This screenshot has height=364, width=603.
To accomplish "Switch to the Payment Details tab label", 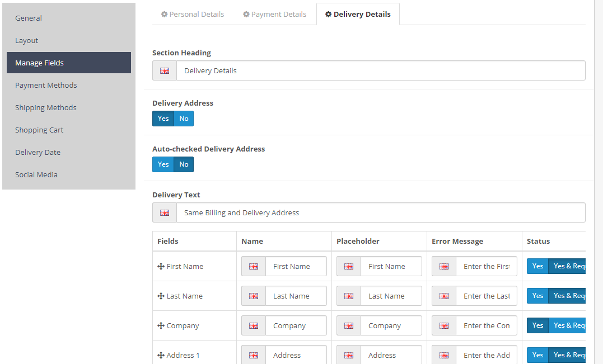I will (x=279, y=14).
